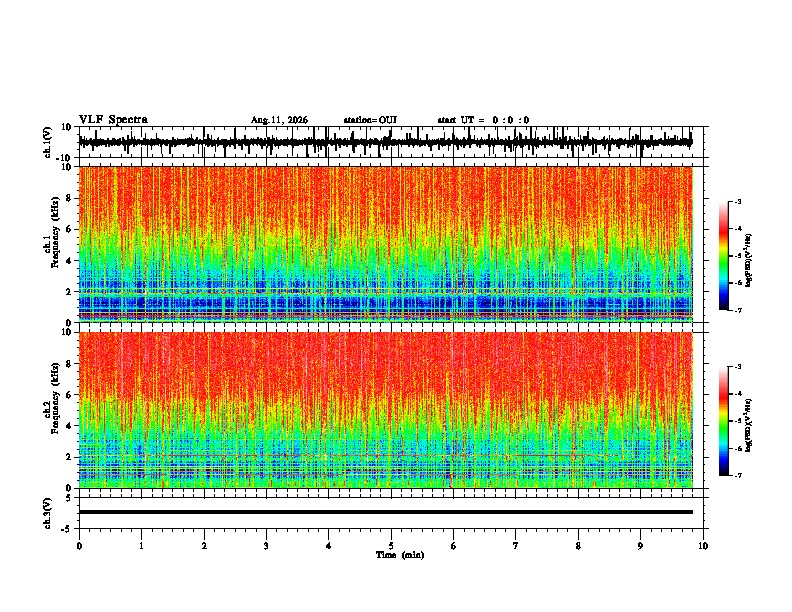Click the 'station=OUI' label
792x612 pixels.
370,120
